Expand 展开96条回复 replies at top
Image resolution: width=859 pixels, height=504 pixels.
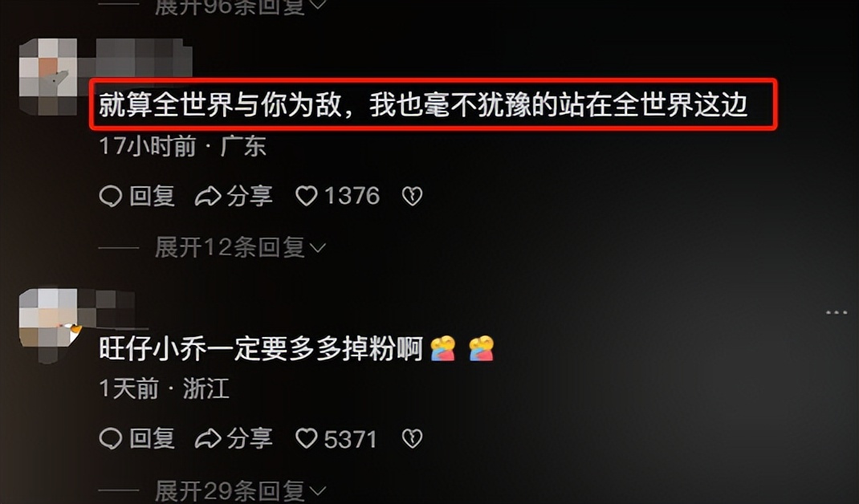pos(240,6)
